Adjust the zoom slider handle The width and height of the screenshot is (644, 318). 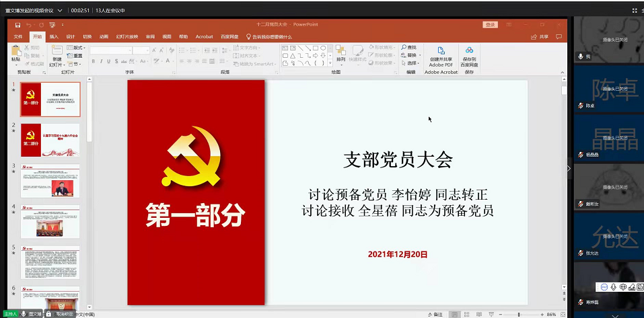pyautogui.click(x=519, y=315)
